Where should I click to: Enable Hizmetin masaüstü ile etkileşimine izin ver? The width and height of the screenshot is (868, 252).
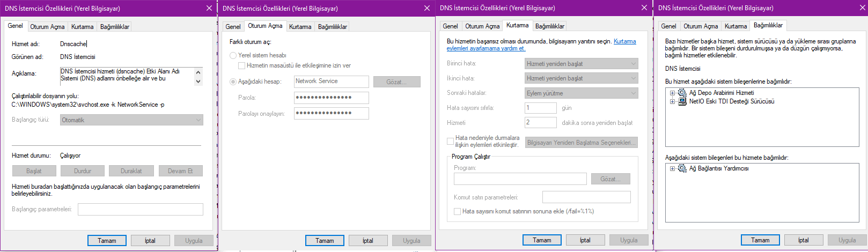(242, 65)
